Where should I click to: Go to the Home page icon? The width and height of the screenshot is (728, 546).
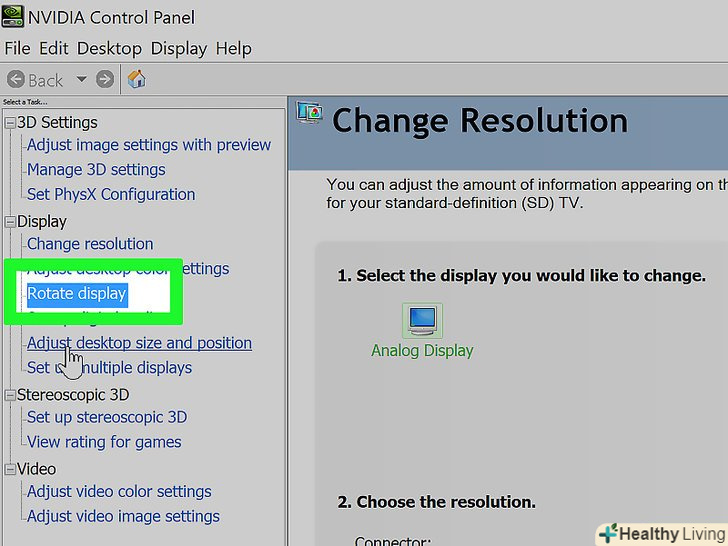pos(136,79)
